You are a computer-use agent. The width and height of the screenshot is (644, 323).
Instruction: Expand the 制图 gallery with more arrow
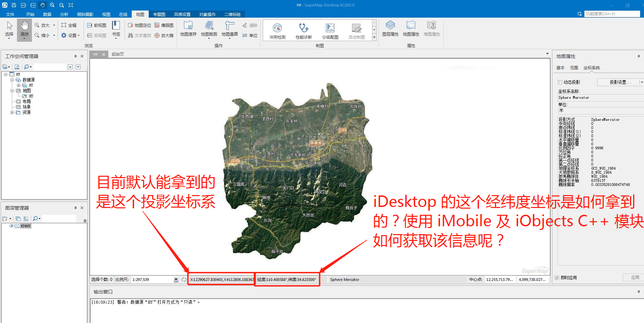374,38
